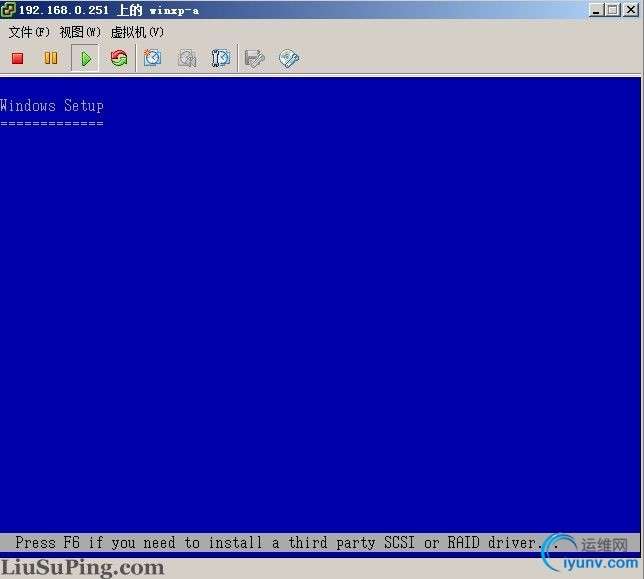Screen dimensions: 644x579
Task: Minimize the winxp-a console window
Action: [596, 10]
